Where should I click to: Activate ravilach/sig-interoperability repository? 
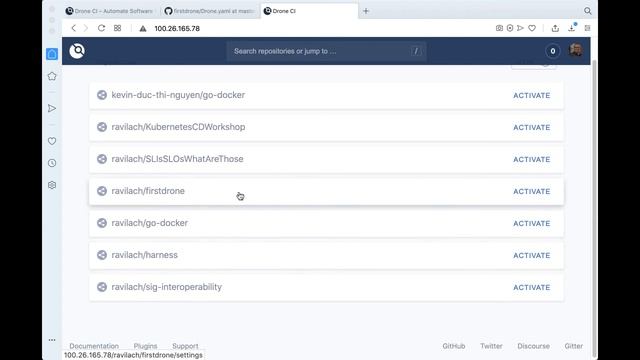(x=531, y=287)
